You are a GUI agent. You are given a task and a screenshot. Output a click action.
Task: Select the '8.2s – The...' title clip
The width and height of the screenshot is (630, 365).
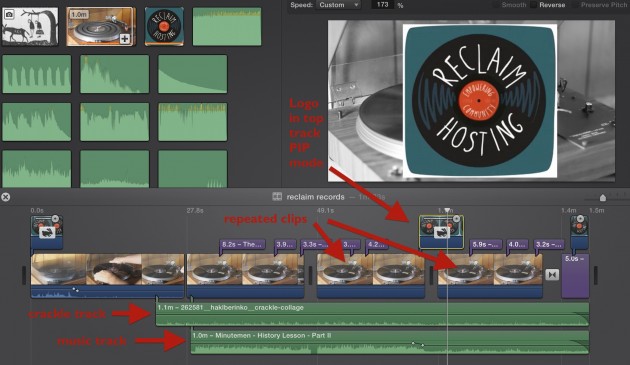[243, 244]
